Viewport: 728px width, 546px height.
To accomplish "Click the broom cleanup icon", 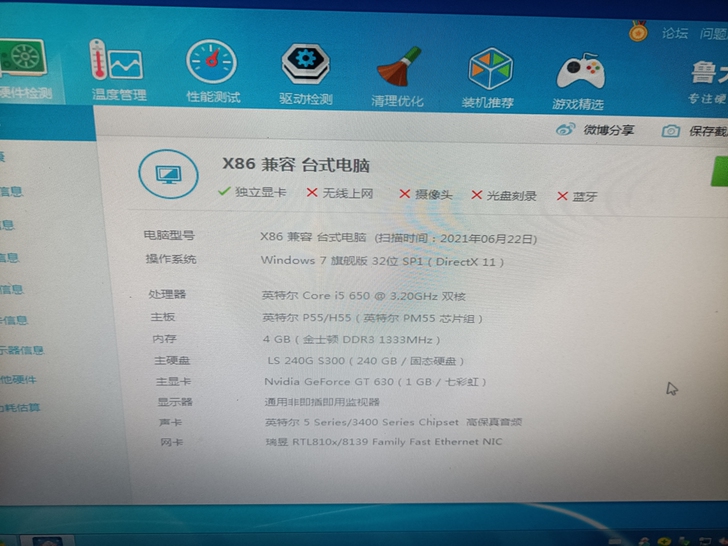I will point(399,67).
